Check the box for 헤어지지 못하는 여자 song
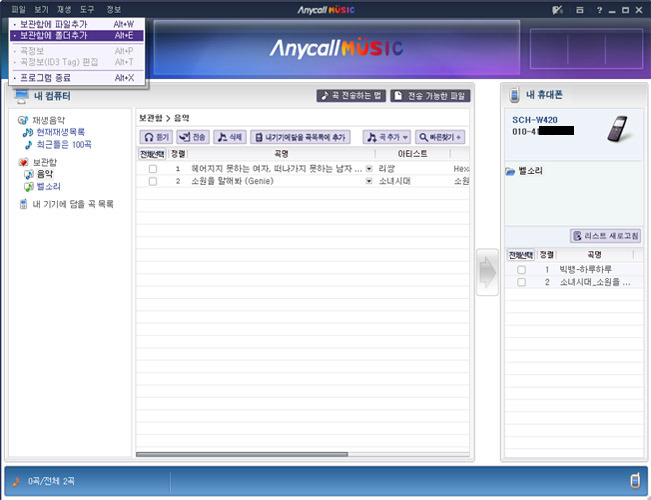651x500 pixels. [x=153, y=169]
